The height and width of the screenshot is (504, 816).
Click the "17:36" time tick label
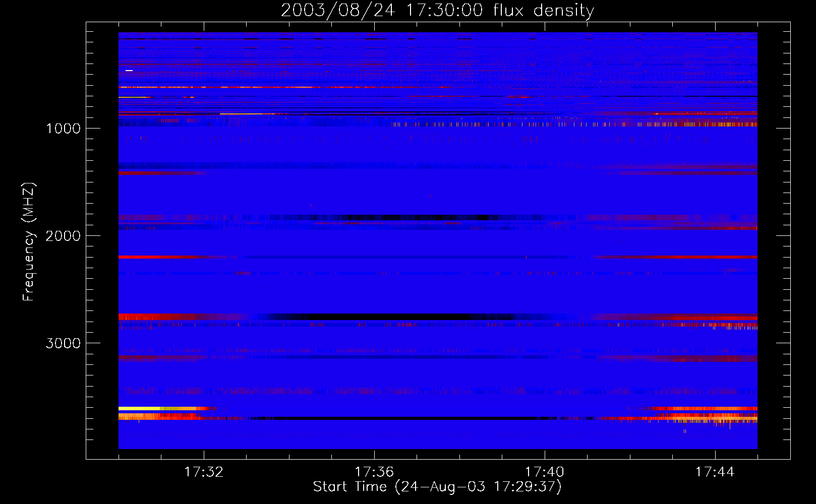374,472
